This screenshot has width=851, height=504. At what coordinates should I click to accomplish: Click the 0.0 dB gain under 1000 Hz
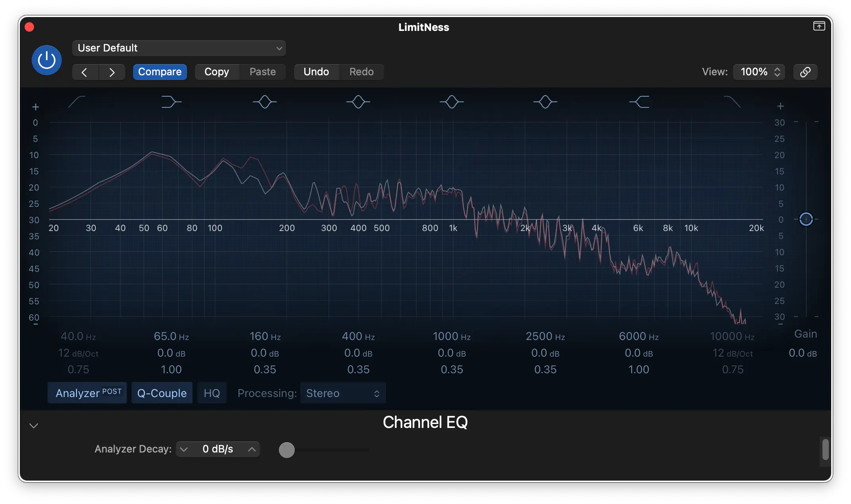pos(452,353)
